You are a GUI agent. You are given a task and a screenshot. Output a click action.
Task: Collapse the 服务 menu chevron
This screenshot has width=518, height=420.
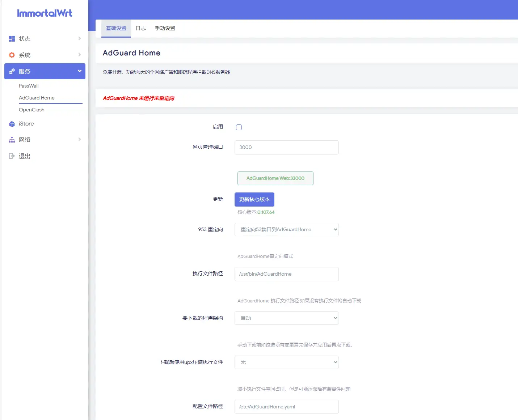(80, 71)
